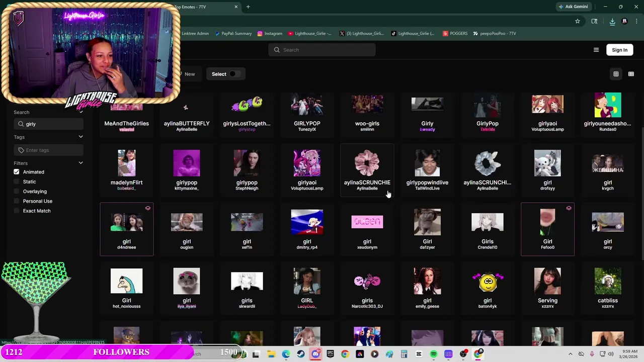Open Chrome downloads icon
The height and width of the screenshot is (362, 644).
[x=612, y=21]
